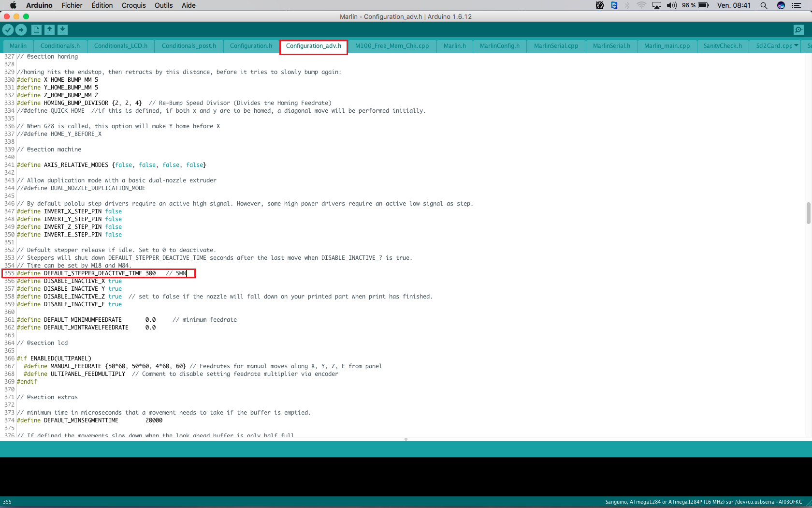Open the Apple menu
Image resolution: width=812 pixels, height=508 pixels.
tap(13, 5)
